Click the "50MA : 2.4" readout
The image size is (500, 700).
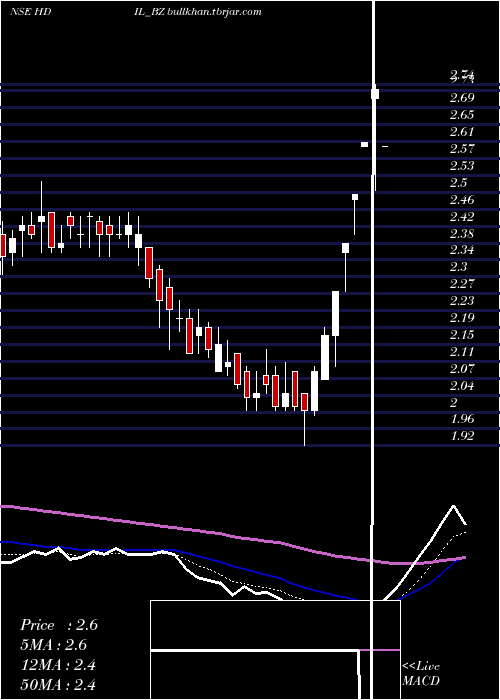click(58, 685)
